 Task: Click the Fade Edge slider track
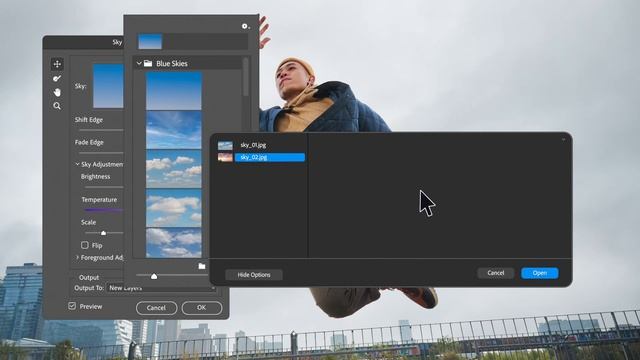point(101,153)
